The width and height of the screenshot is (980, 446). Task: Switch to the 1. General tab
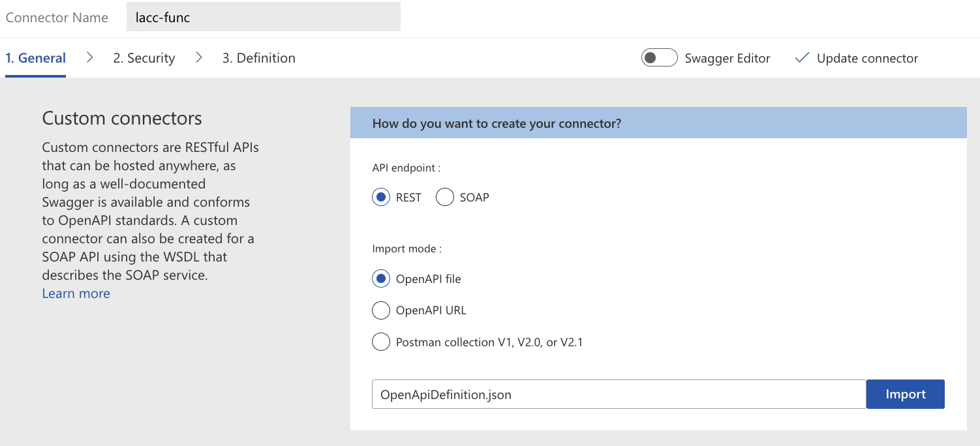tap(35, 58)
